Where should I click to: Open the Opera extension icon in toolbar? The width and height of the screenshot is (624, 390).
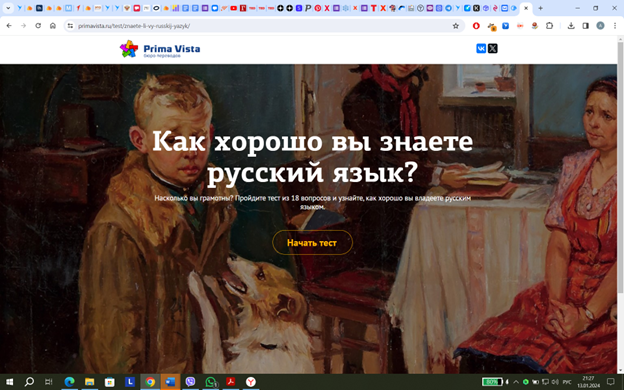476,26
